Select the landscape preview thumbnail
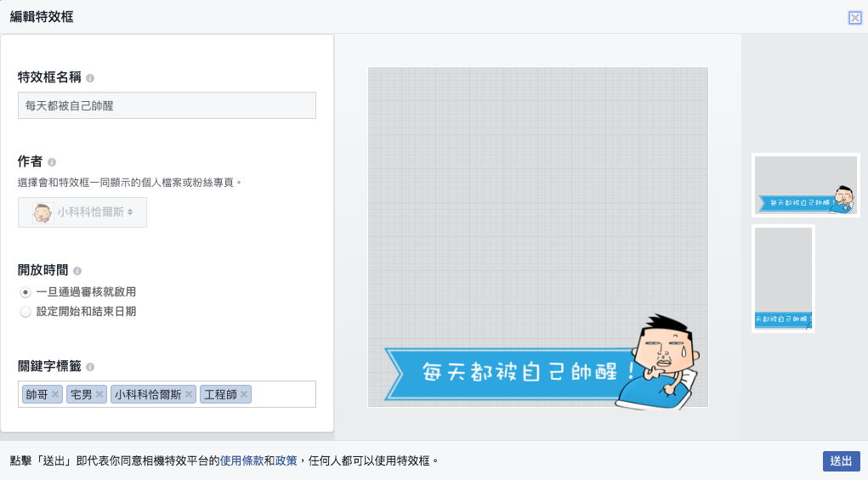 805,184
